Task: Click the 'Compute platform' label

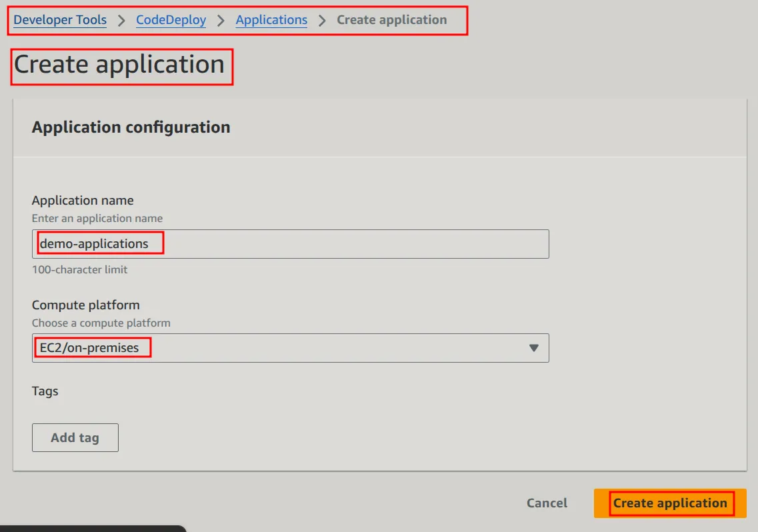Action: (x=85, y=305)
